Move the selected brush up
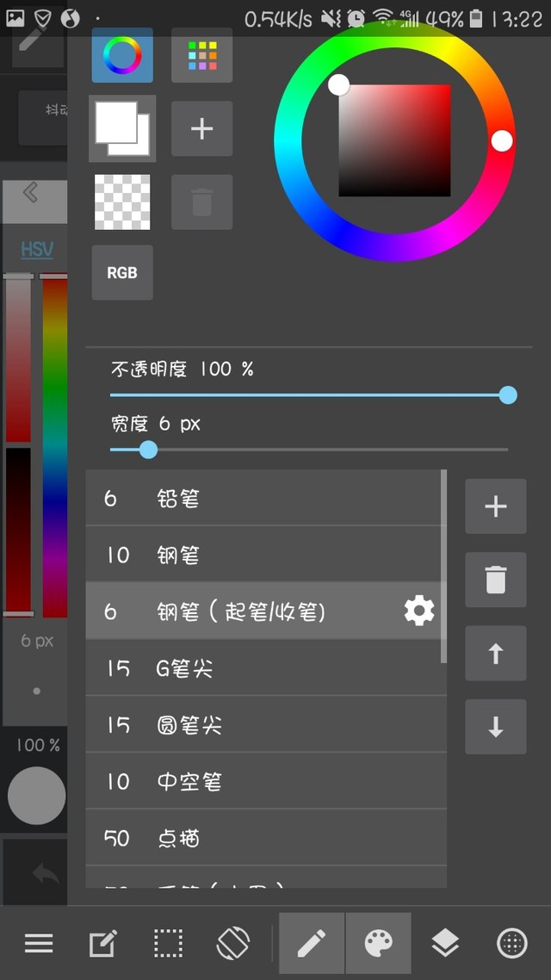551x980 pixels. coord(495,654)
